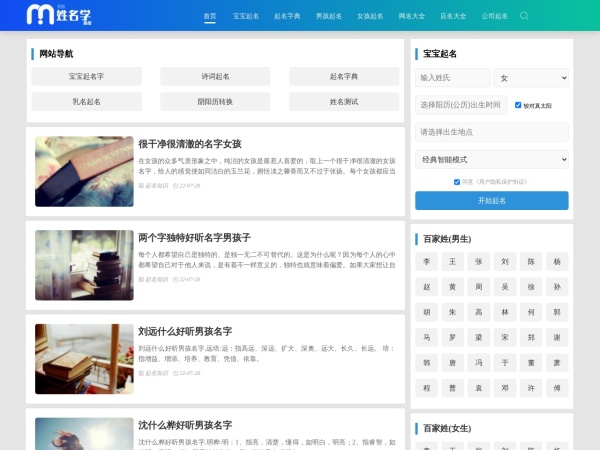The width and height of the screenshot is (600, 450).
Task: Click the 诗词起名 button
Action: pos(215,77)
